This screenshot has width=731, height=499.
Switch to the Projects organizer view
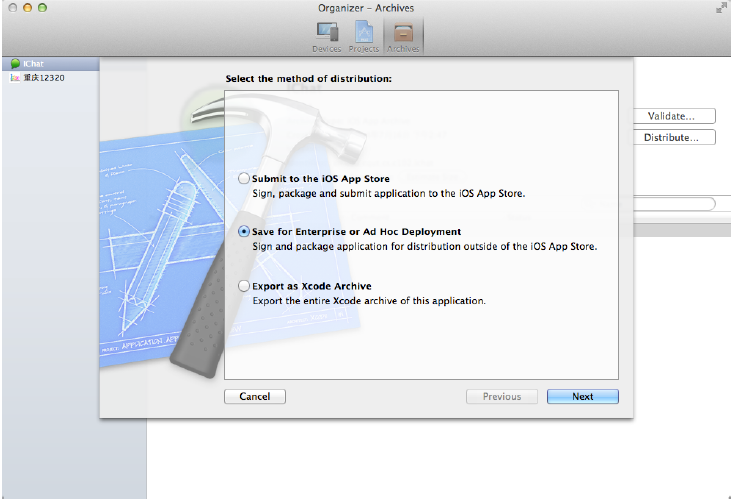[363, 36]
